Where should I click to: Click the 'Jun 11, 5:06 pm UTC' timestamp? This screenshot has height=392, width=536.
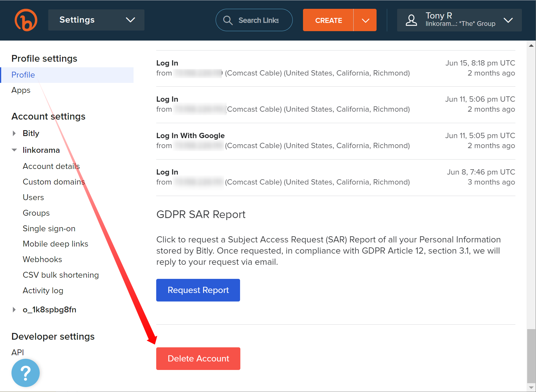point(480,99)
